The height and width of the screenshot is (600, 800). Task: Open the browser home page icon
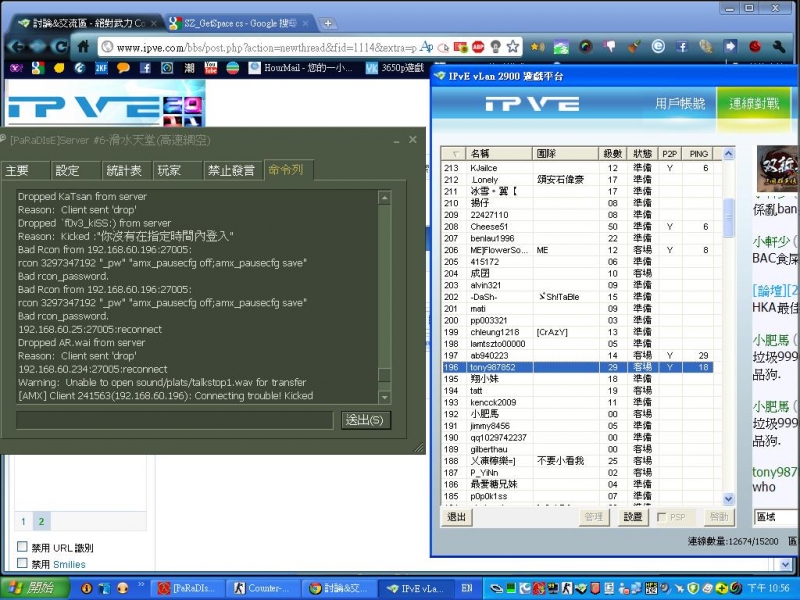tap(83, 47)
